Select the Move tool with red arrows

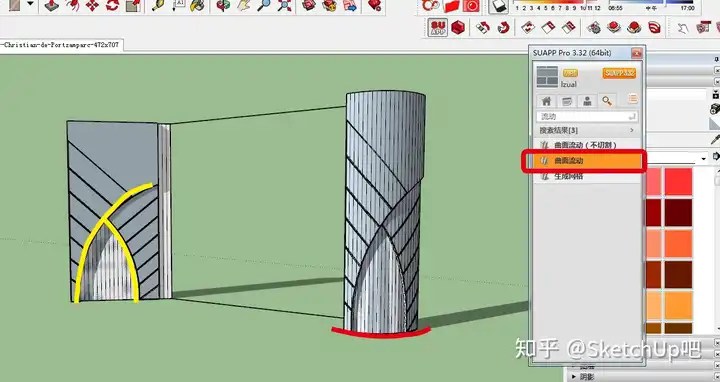(x=92, y=6)
